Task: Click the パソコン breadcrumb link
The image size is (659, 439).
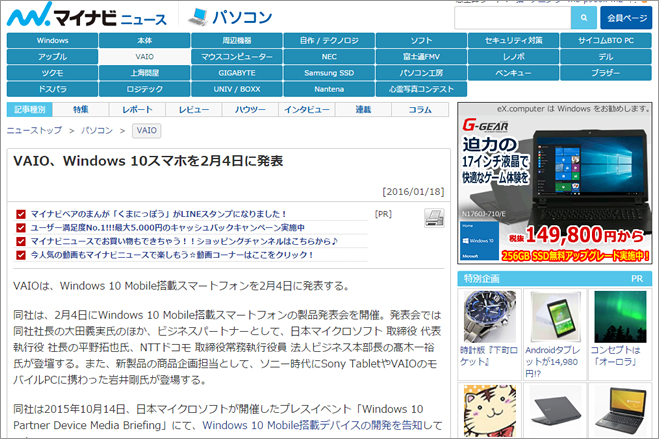Action: pos(97,130)
